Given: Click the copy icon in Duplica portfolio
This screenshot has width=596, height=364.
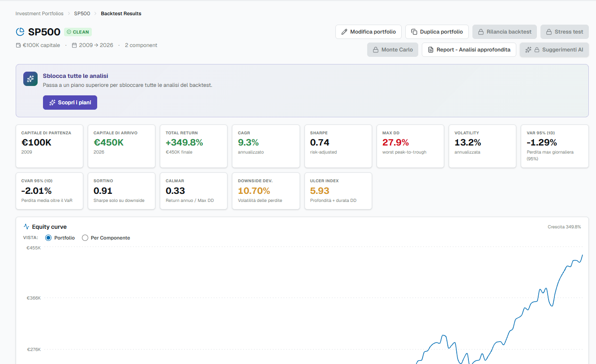Looking at the screenshot, I should click(x=414, y=32).
